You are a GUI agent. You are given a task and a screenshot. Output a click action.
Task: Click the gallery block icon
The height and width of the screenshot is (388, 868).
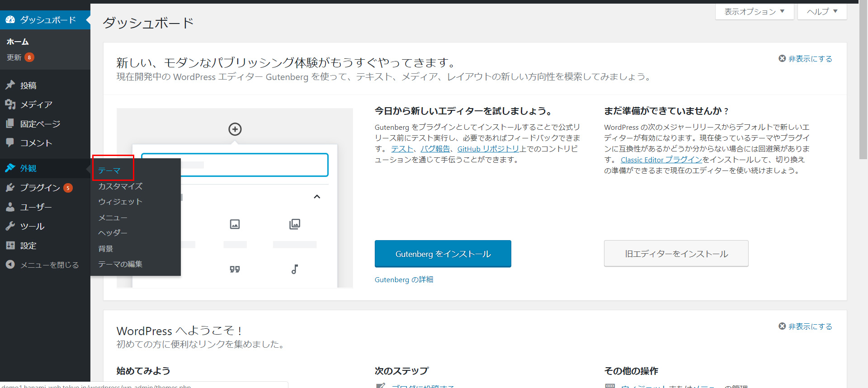[x=295, y=224]
